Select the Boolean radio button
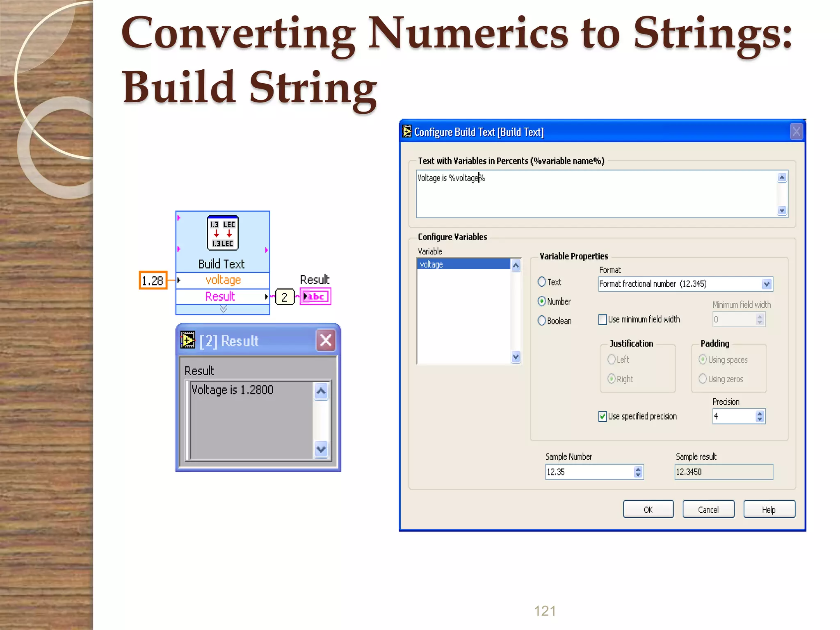840x630 pixels. tap(542, 320)
